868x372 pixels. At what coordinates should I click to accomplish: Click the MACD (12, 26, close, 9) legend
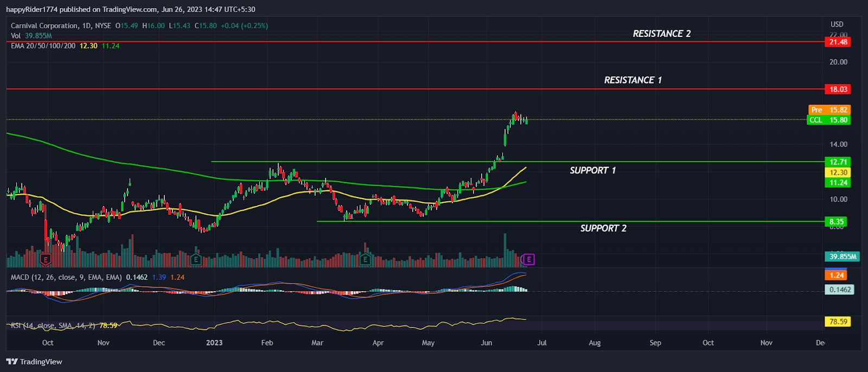point(66,277)
